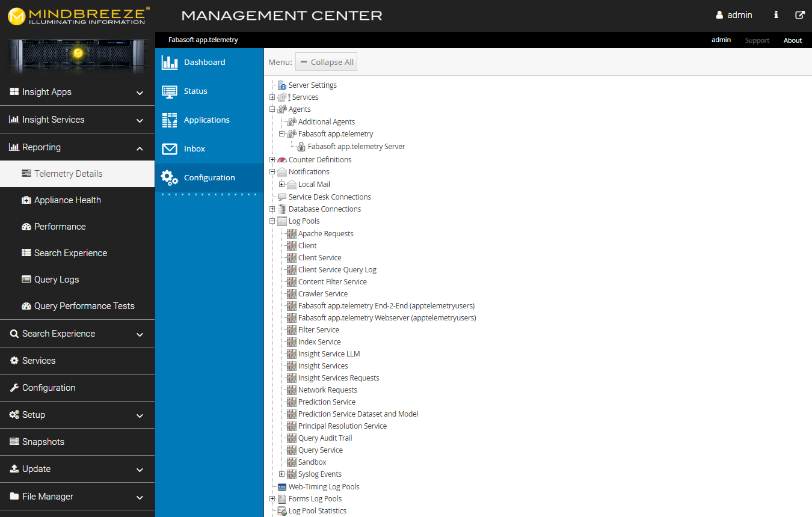
Task: Click the Collapse All button
Action: coord(326,62)
